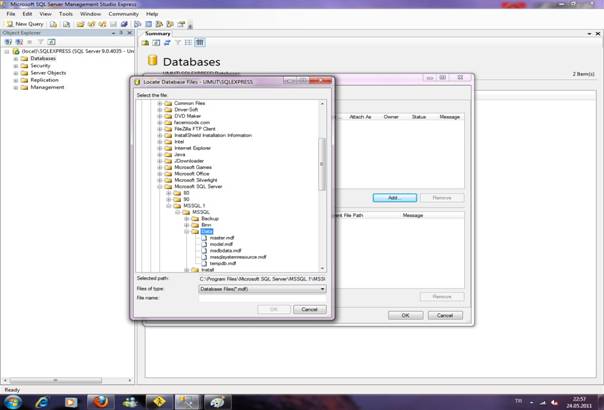Click the (local)\SQLEXPRESS server icon in Object Explorer
The width and height of the screenshot is (604, 410).
[16, 51]
